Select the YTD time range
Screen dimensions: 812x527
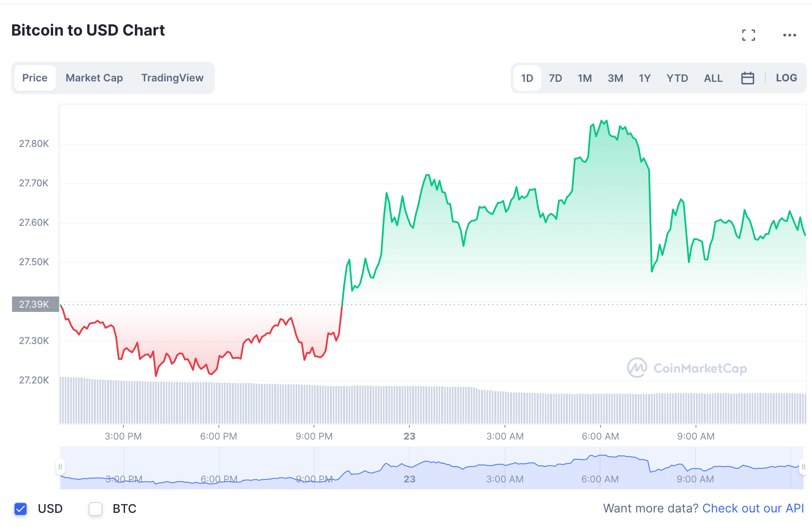coord(677,78)
